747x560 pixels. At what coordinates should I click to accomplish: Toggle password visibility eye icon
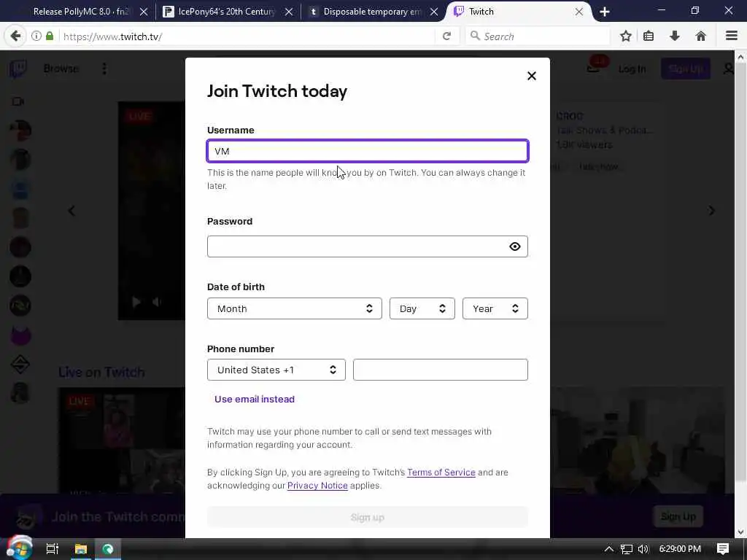(514, 246)
